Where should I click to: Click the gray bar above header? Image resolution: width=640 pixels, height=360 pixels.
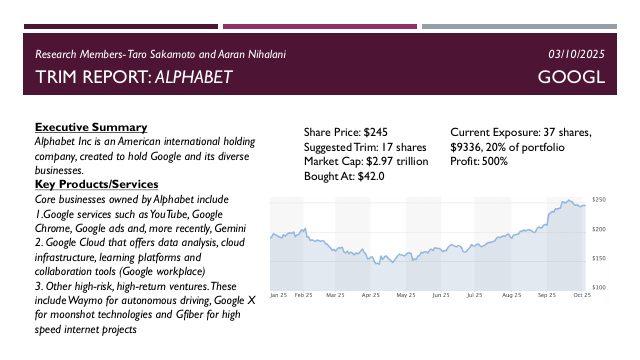(519, 27)
